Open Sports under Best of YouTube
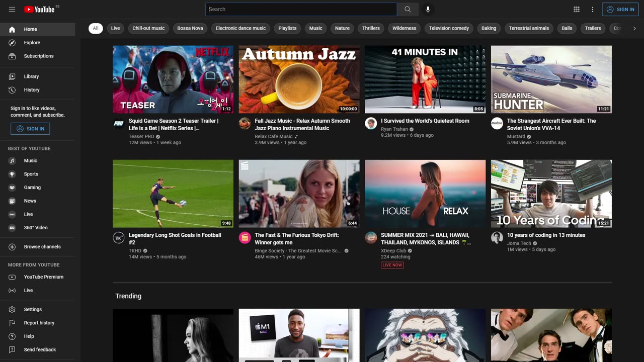The height and width of the screenshot is (362, 644). 38,174
